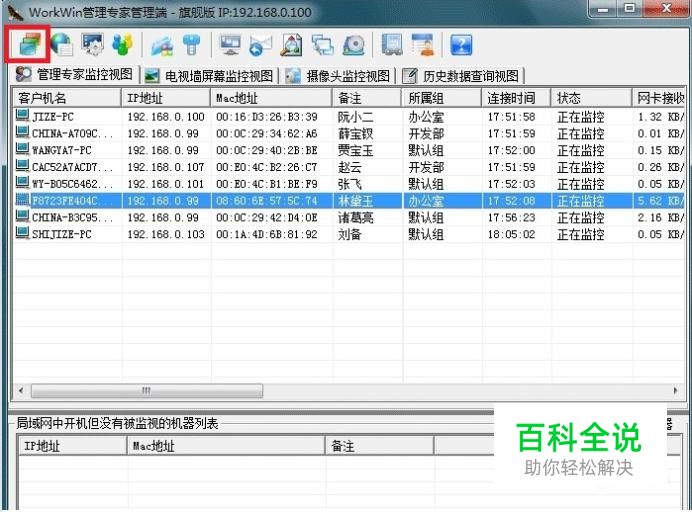Click the stacked colored windows toolbar icon
This screenshot has height=512, width=692.
[30, 45]
